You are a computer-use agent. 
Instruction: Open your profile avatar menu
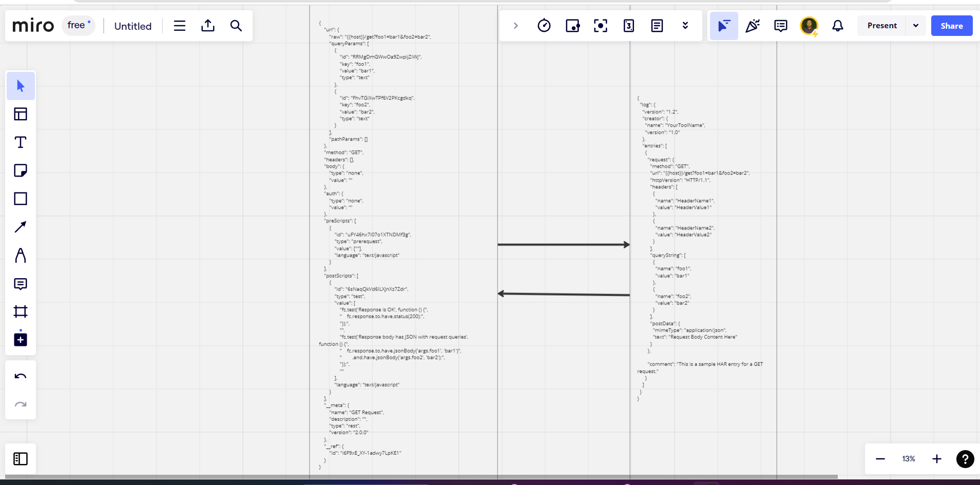pos(809,25)
